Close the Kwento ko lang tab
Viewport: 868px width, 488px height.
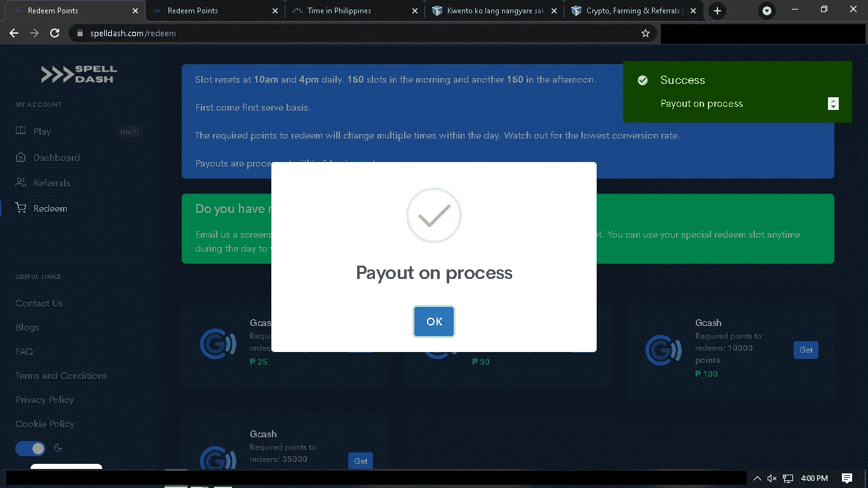(x=554, y=11)
